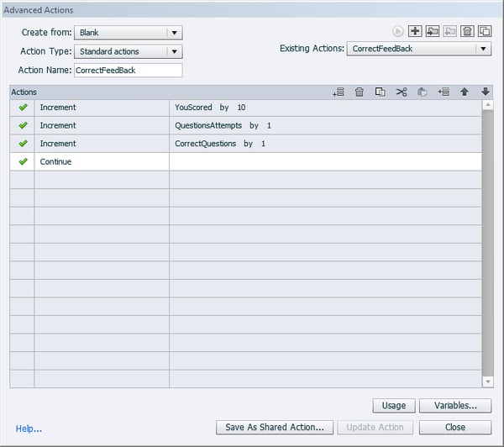Click the actions list vertical scrollbar track
Viewport: 504px width, 447px height.
[x=487, y=243]
